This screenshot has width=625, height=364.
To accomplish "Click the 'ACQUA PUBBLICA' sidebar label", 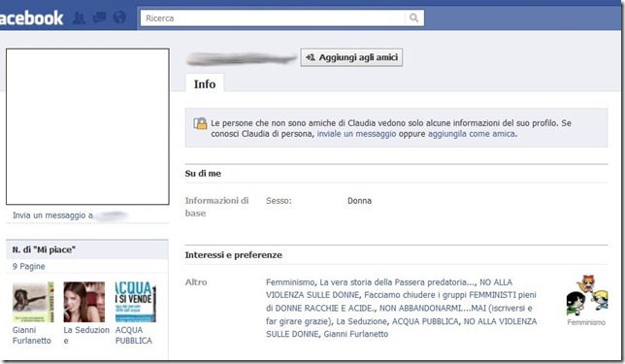I will pos(134,335).
